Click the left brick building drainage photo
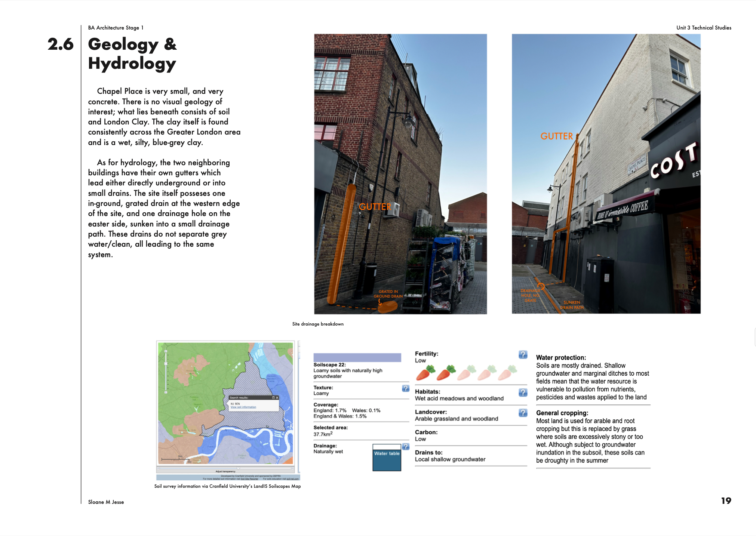The width and height of the screenshot is (756, 536). tap(400, 174)
